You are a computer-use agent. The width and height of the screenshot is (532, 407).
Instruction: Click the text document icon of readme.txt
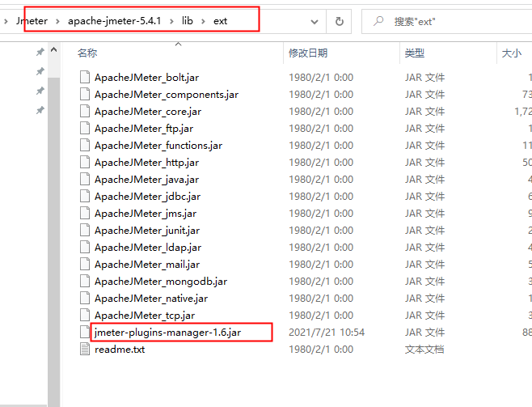85,349
